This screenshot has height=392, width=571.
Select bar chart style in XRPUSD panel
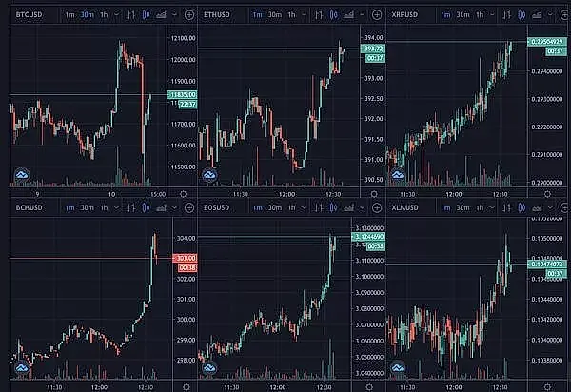[507, 15]
